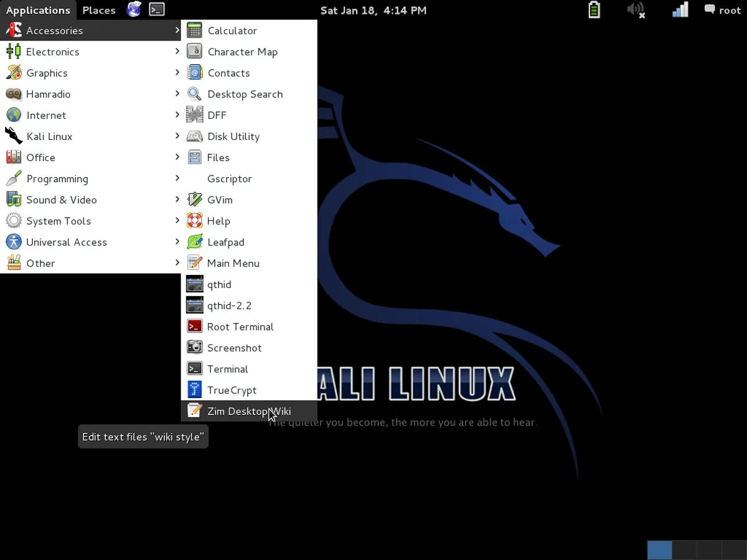Viewport: 747px width, 560px height.
Task: Open the Applications menu
Action: pos(38,10)
